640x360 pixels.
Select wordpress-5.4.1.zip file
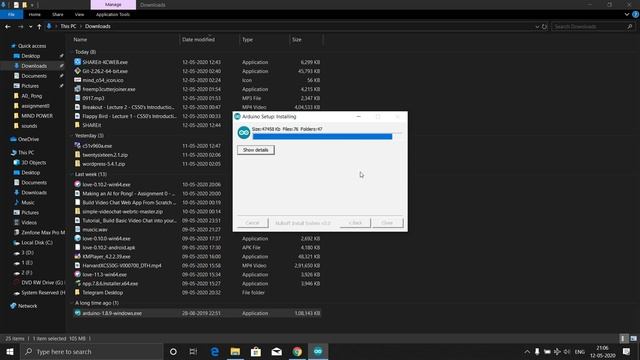(x=104, y=164)
